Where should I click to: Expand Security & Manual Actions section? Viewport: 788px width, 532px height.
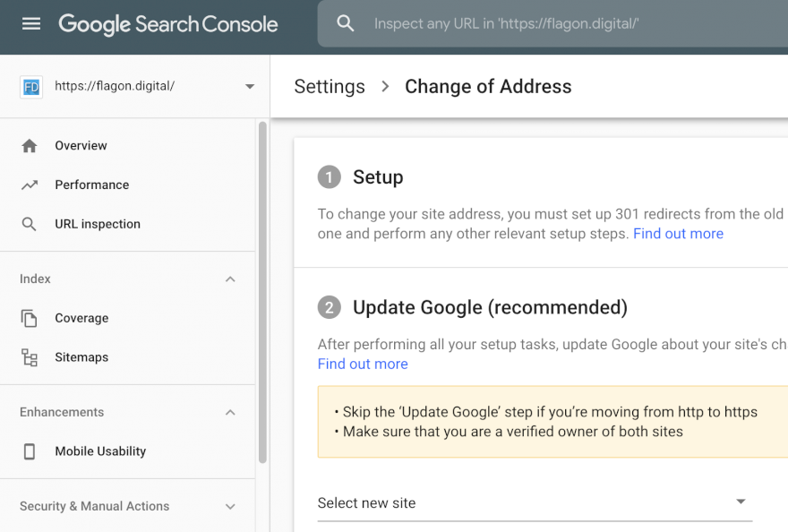(x=230, y=506)
